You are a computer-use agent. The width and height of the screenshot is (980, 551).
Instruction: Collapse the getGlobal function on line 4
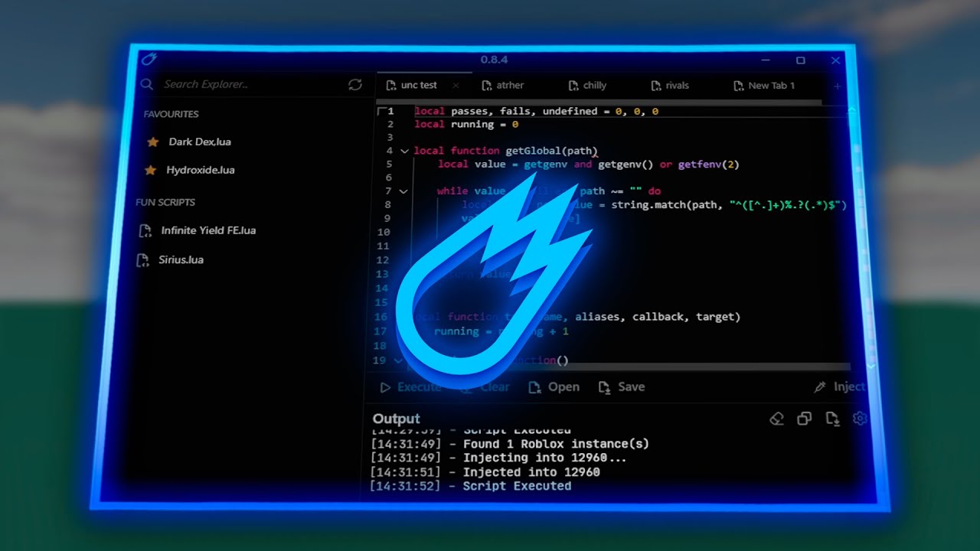[404, 152]
